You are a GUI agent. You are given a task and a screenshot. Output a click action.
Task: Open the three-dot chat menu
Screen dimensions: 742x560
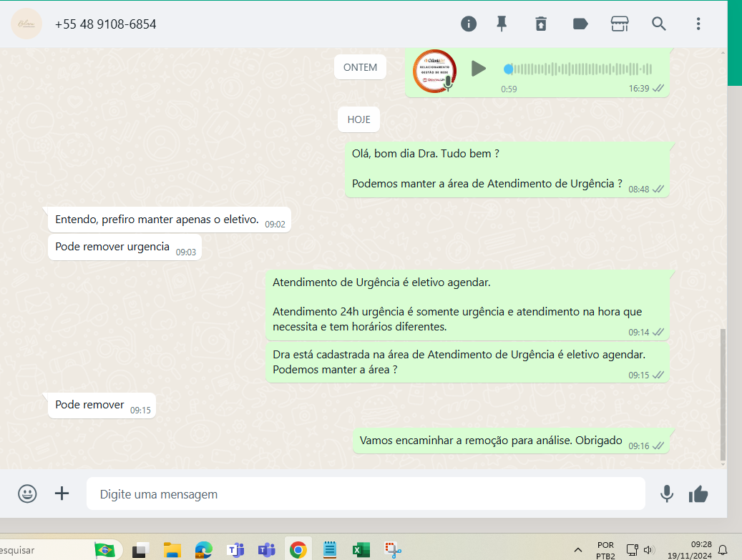pyautogui.click(x=698, y=24)
